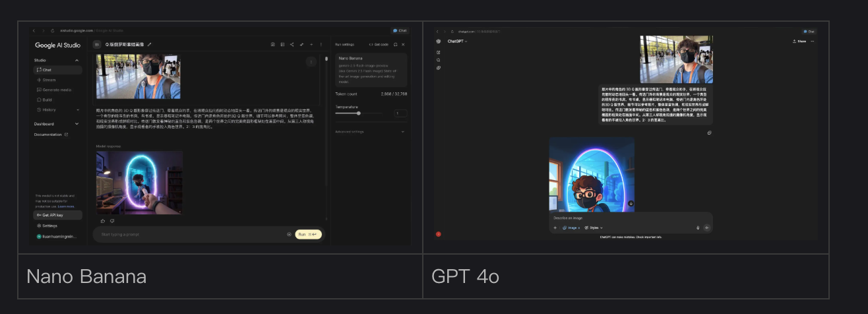Click the Google AI Studio logo

click(x=57, y=45)
